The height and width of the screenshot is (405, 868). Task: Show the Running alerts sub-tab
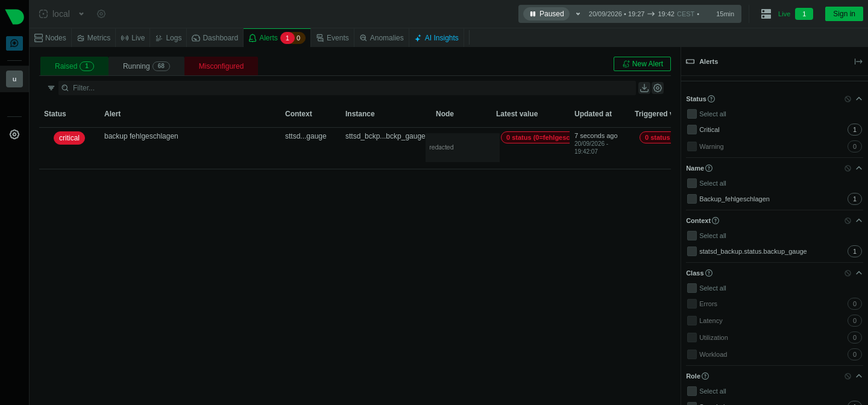(x=146, y=66)
